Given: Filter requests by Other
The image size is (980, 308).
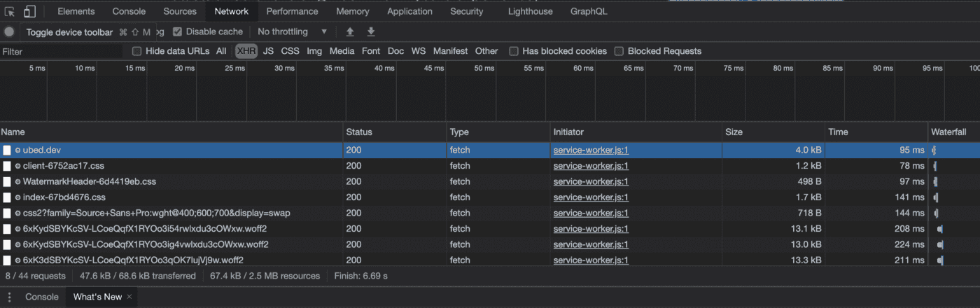Looking at the screenshot, I should tap(486, 51).
